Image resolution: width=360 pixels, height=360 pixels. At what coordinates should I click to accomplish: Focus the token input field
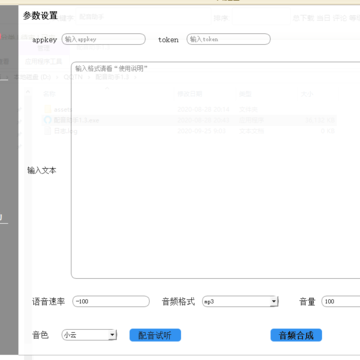click(x=228, y=39)
